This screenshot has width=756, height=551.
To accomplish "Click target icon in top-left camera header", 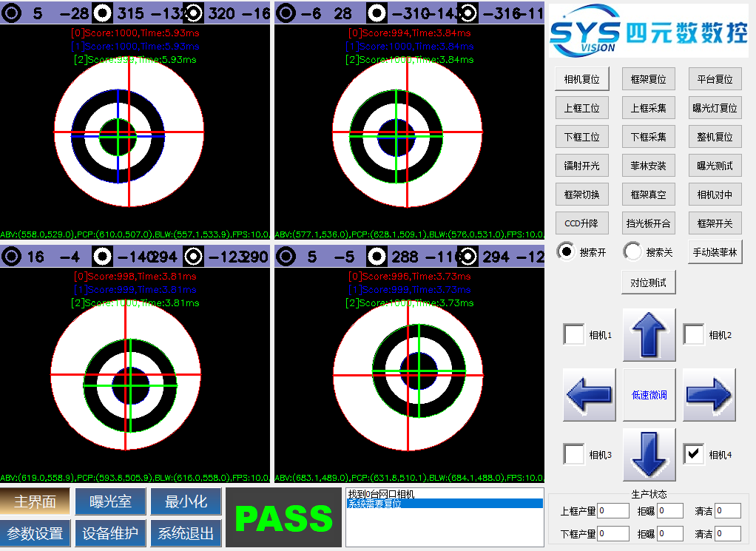I will (13, 12).
